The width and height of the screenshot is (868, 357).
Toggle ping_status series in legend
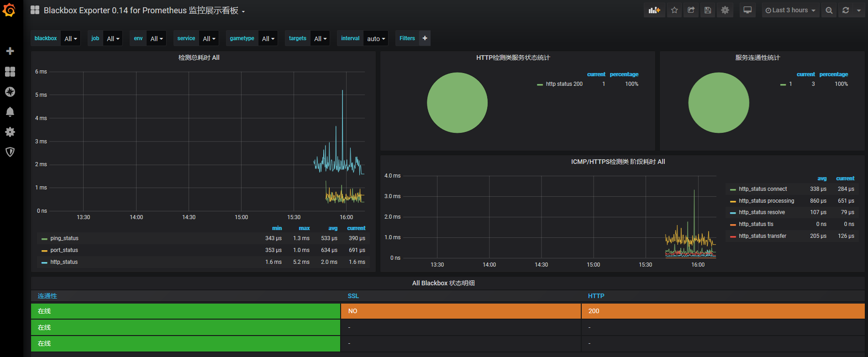[x=64, y=238]
